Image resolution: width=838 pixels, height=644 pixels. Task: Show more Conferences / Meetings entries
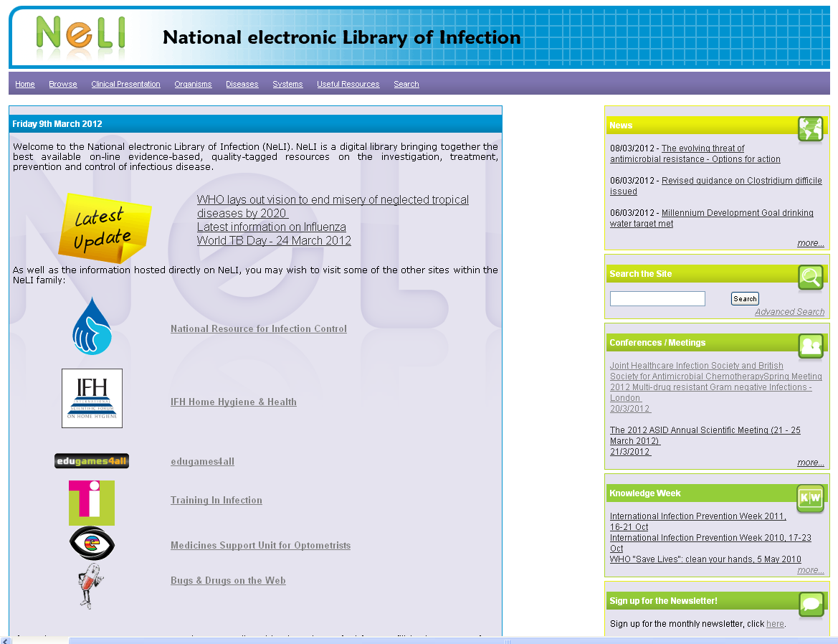(810, 463)
